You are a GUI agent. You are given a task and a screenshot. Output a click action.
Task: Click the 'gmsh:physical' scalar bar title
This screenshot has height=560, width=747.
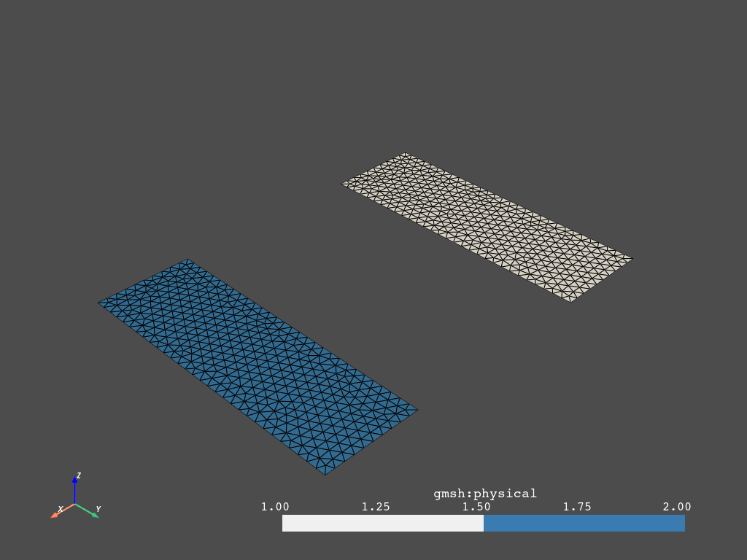pos(485,494)
